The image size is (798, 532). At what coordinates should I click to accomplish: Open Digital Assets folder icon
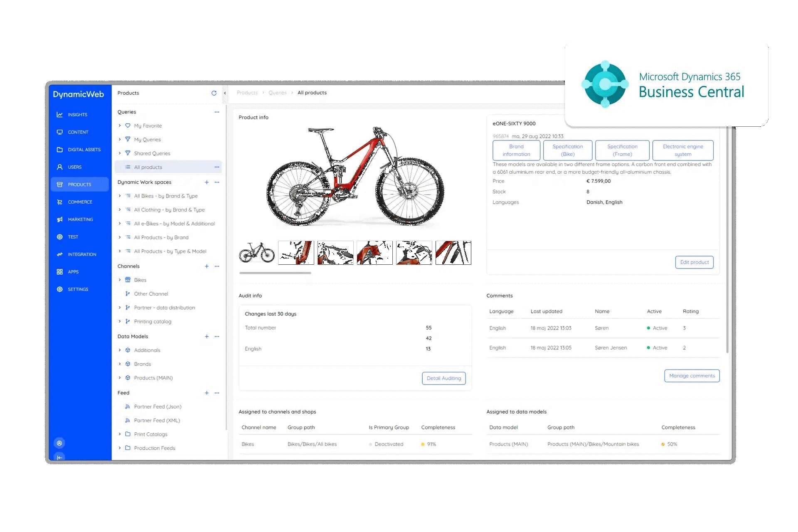pos(60,150)
